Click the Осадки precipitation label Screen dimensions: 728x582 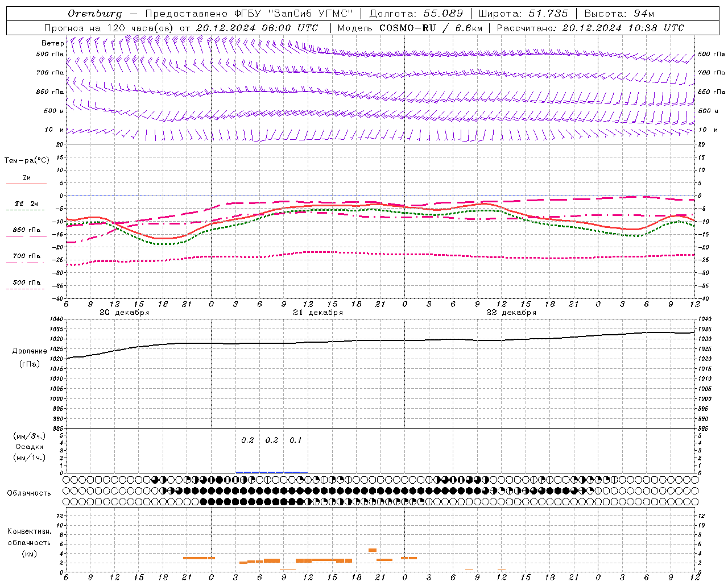point(30,447)
